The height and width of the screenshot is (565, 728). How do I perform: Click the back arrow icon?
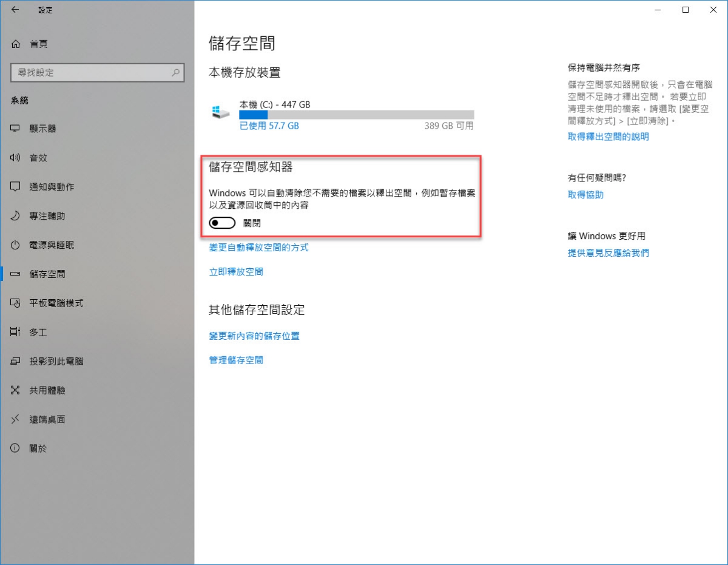tap(15, 10)
